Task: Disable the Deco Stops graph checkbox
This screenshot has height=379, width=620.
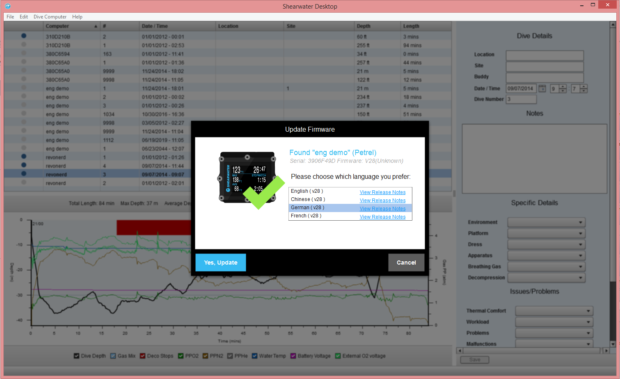Action: point(142,356)
